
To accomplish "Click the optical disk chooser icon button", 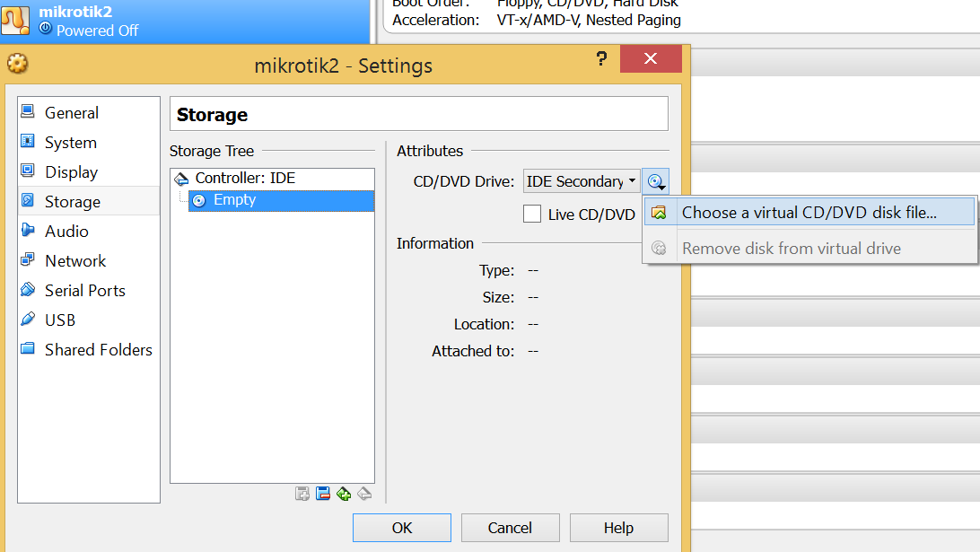I will tap(656, 181).
